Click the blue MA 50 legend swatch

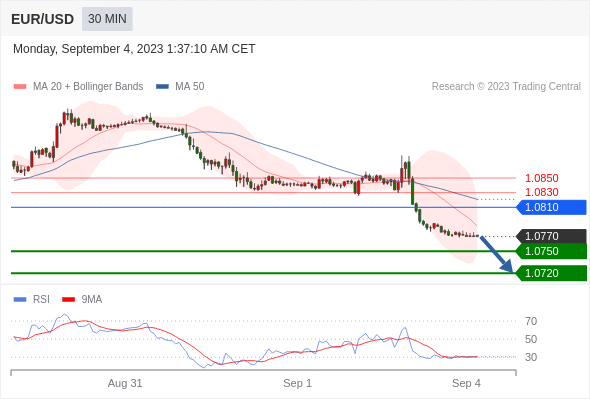[162, 87]
